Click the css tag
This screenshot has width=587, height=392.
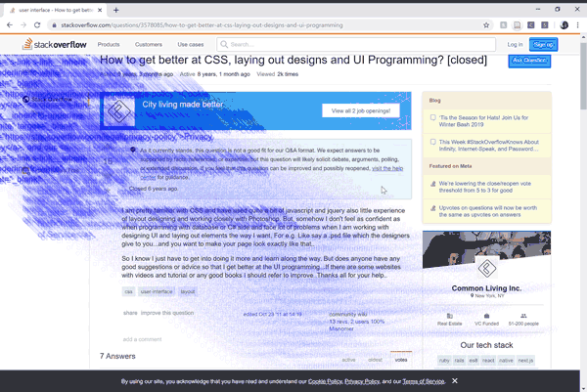[x=129, y=291]
